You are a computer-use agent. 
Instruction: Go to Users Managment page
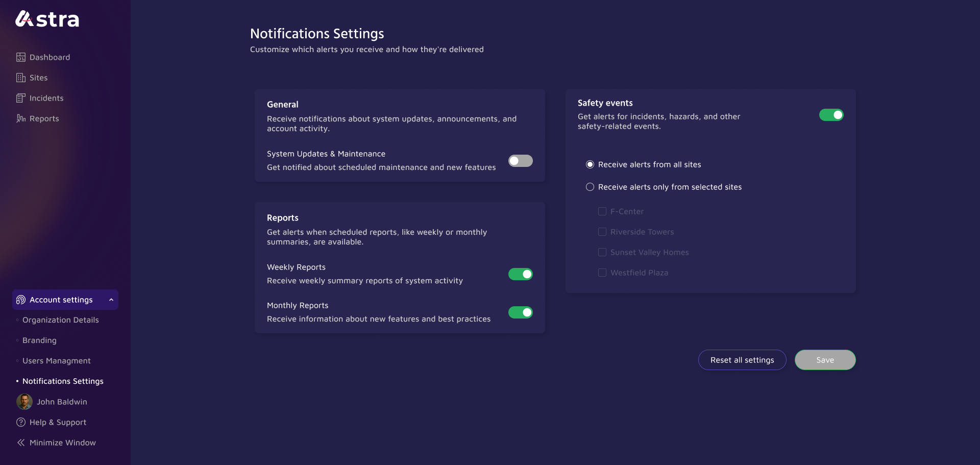(56, 361)
